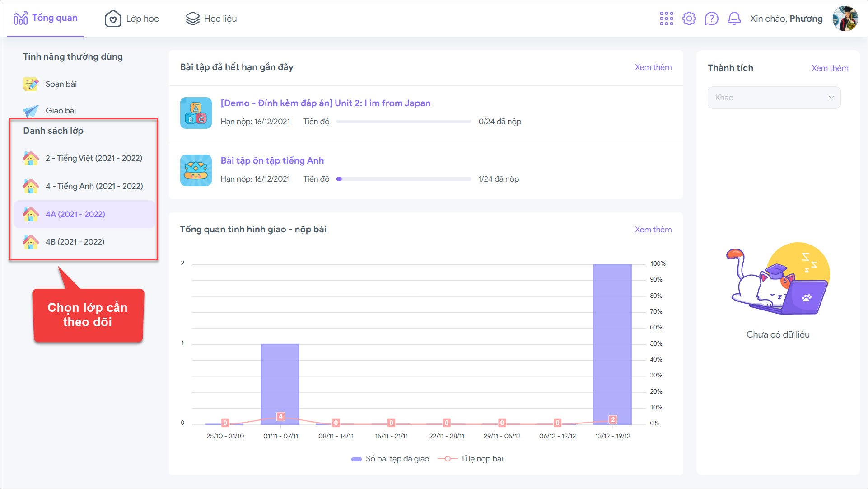This screenshot has width=868, height=489.
Task: Click Xem thêm in Thành tích panel
Action: click(829, 68)
